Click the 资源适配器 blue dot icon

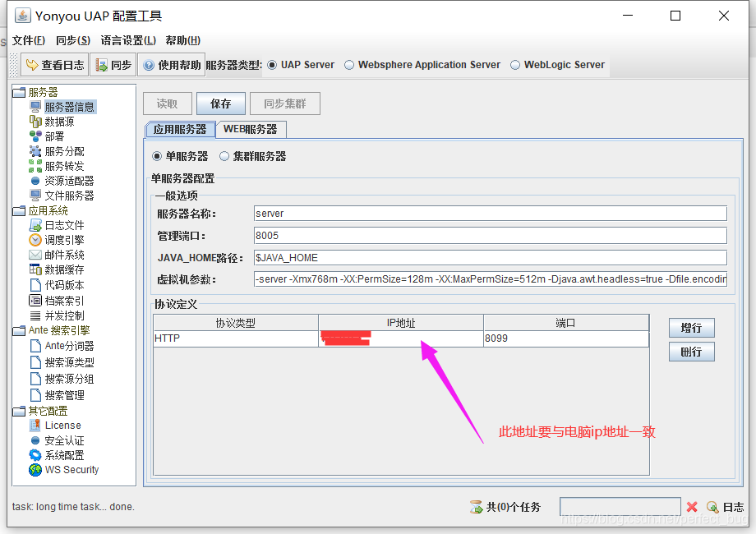pyautogui.click(x=35, y=182)
